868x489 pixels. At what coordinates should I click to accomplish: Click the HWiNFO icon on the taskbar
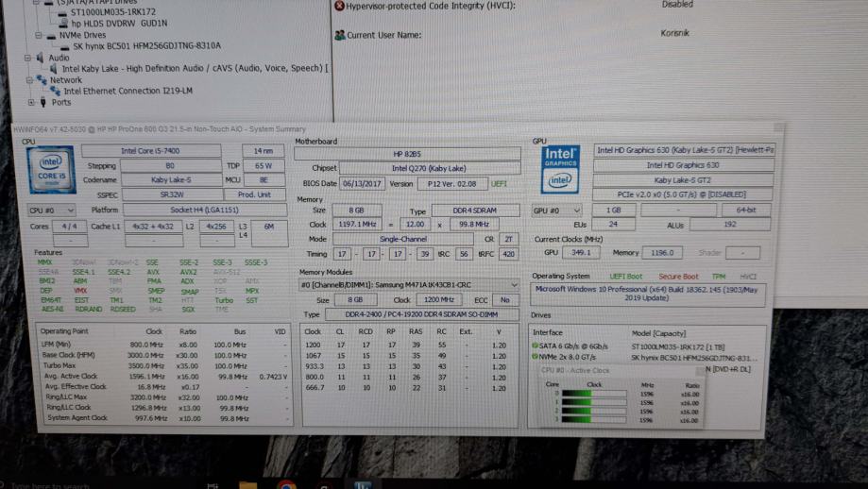(x=363, y=485)
